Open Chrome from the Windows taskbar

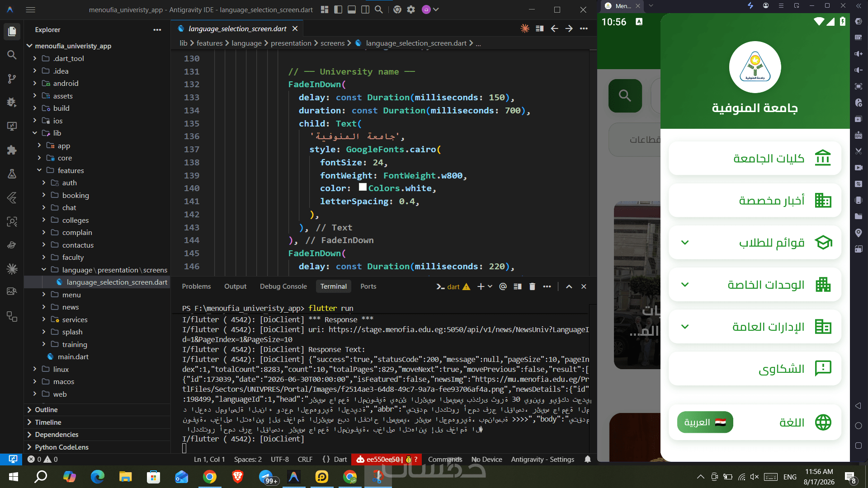(209, 477)
